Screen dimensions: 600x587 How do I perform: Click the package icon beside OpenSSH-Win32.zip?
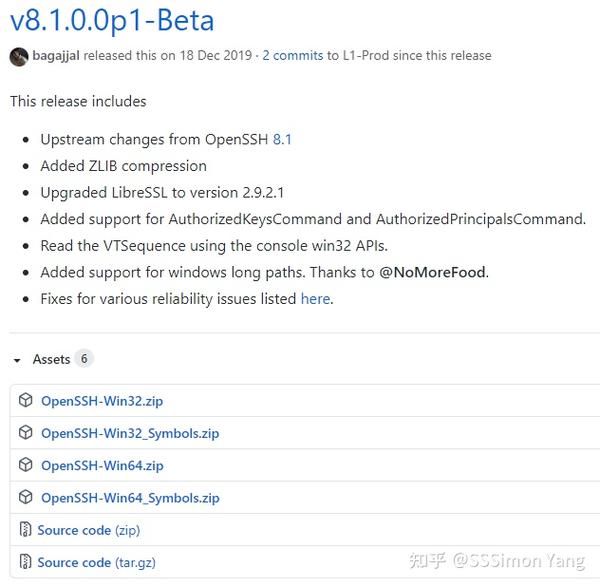click(x=26, y=400)
